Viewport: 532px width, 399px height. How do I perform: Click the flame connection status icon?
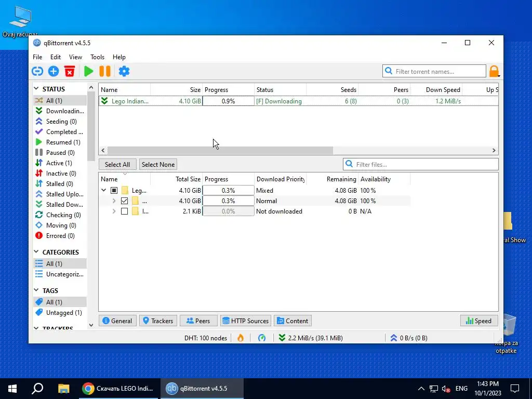pyautogui.click(x=241, y=338)
